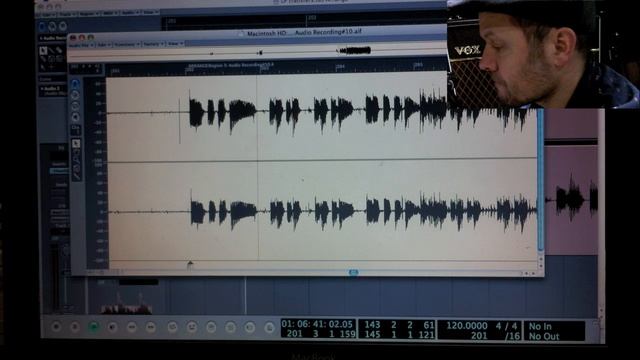Image resolution: width=640 pixels, height=360 pixels.
Task: Click the No Out MIDI display
Action: click(x=544, y=336)
